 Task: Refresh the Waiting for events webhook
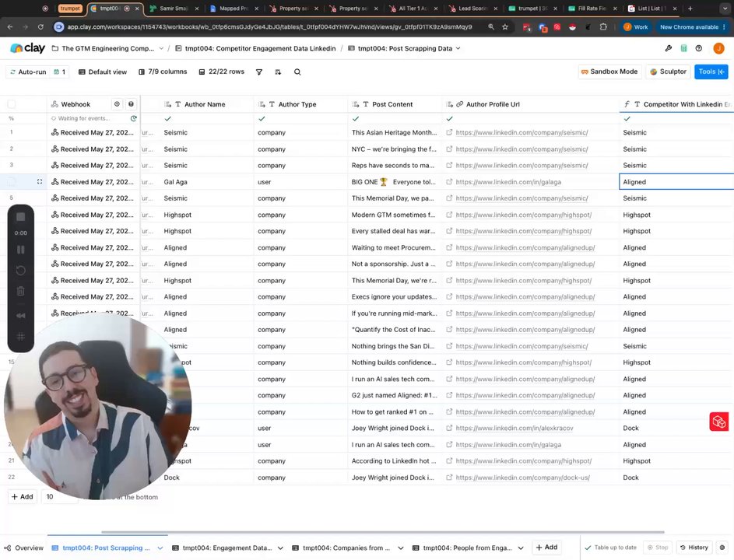(134, 118)
